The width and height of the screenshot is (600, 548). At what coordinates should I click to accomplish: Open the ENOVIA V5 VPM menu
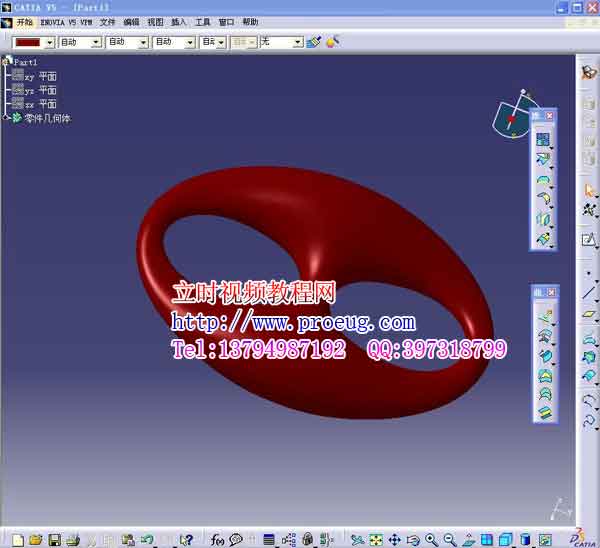click(66, 22)
